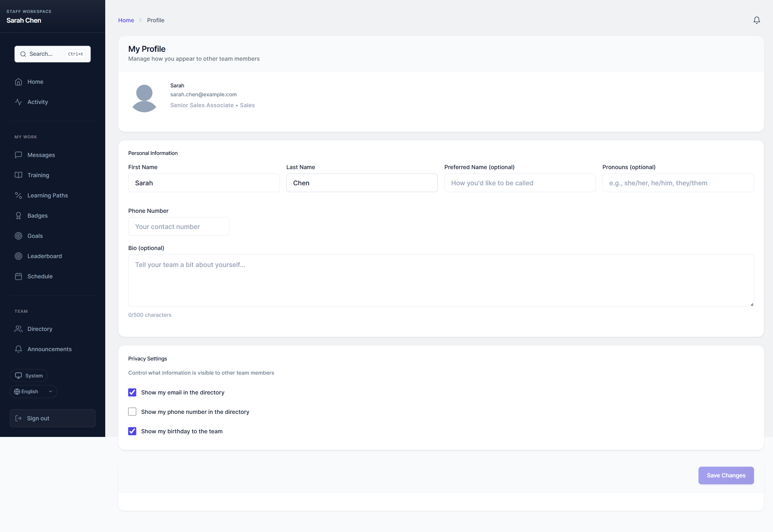Expand the System theme selector
The height and width of the screenshot is (532, 773).
(29, 375)
